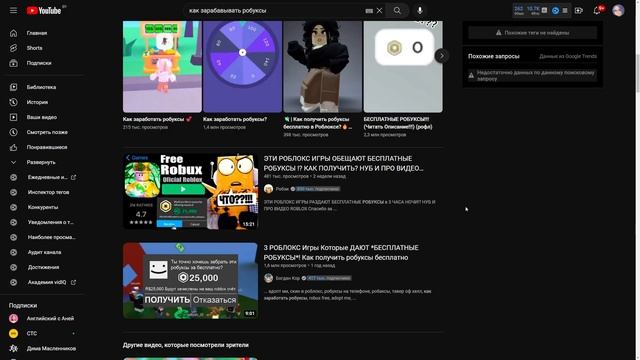Click the Подписки section heading in sidebar

pyautogui.click(x=23, y=306)
